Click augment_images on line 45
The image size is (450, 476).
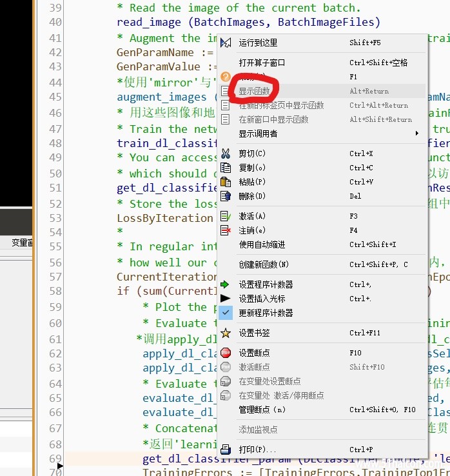pos(162,97)
